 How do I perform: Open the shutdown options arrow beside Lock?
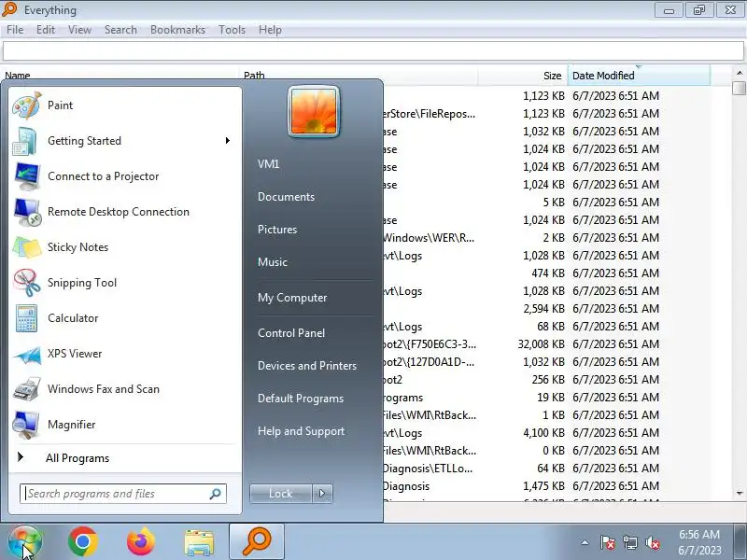coord(322,494)
